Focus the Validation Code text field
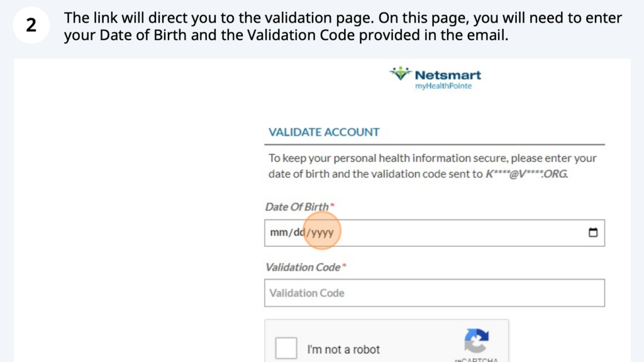This screenshot has width=644, height=362. [x=435, y=293]
